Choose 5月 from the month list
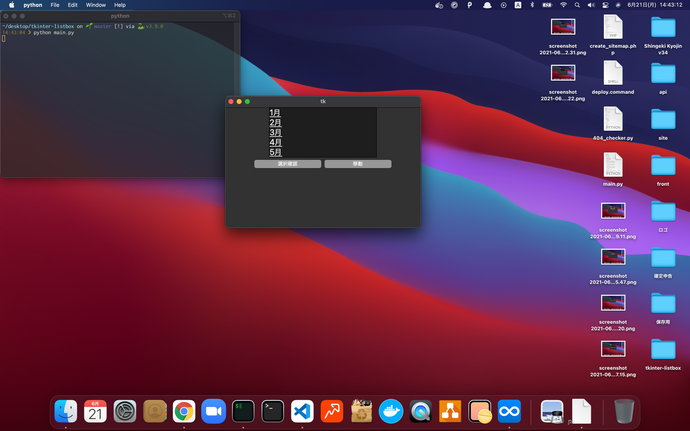690x431 pixels. (275, 153)
